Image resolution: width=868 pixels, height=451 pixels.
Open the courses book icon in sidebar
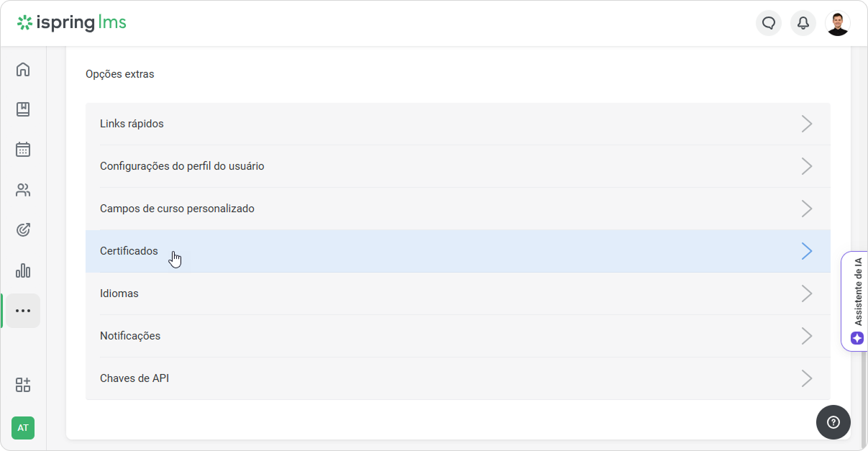pyautogui.click(x=23, y=109)
